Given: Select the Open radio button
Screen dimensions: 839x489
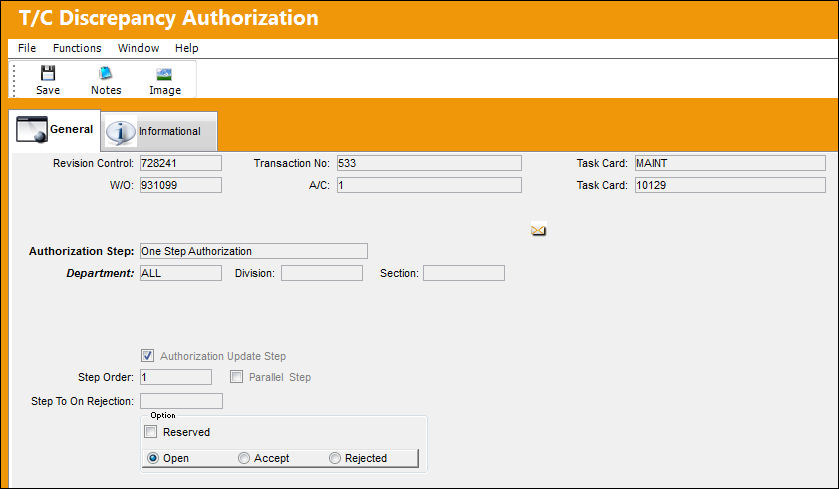Looking at the screenshot, I should pyautogui.click(x=153, y=458).
